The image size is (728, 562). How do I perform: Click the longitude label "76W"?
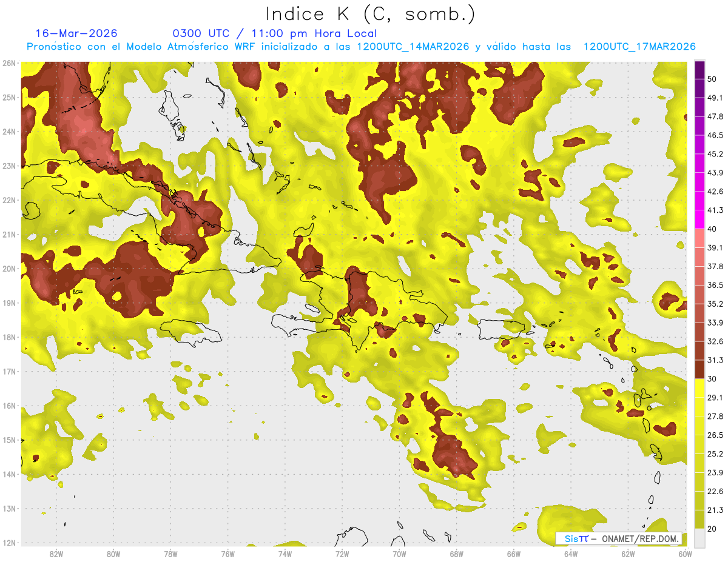coord(227,554)
